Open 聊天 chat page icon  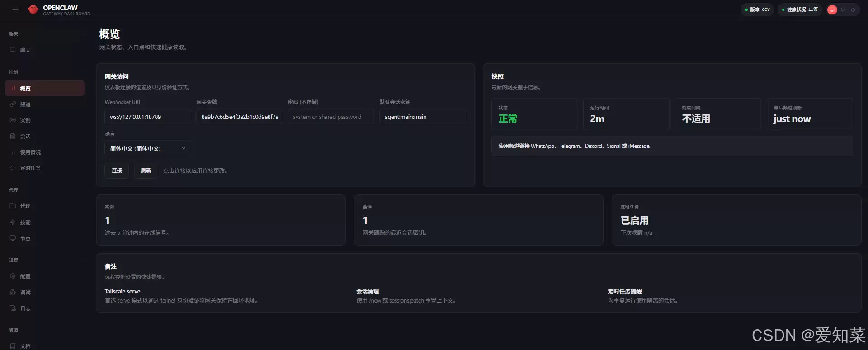click(x=13, y=50)
